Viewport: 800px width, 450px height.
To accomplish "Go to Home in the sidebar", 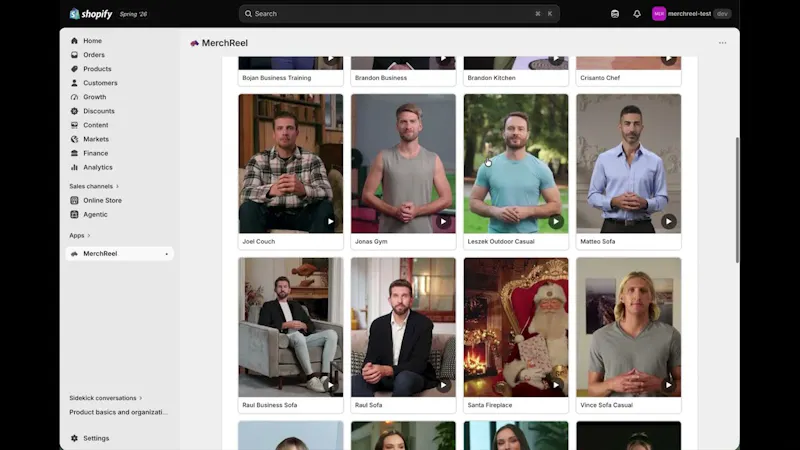I will point(92,41).
